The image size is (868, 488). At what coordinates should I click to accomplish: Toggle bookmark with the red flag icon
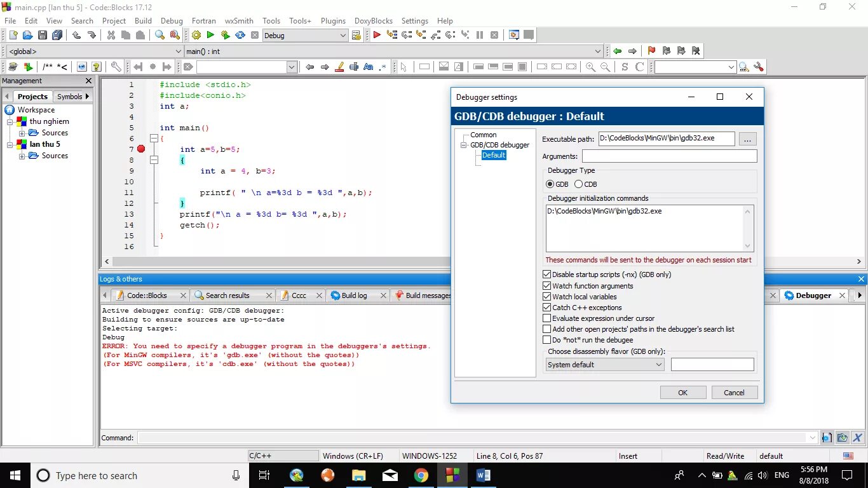pyautogui.click(x=651, y=51)
